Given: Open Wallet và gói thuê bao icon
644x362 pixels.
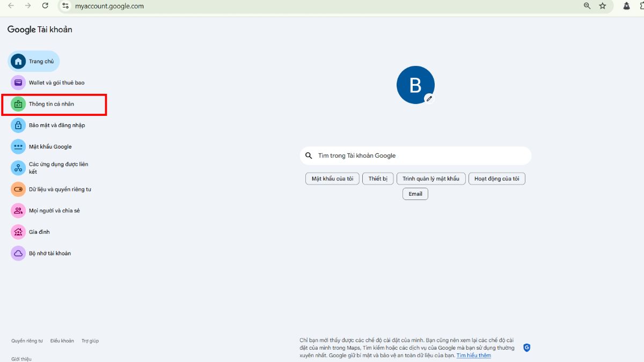Looking at the screenshot, I should click(18, 83).
